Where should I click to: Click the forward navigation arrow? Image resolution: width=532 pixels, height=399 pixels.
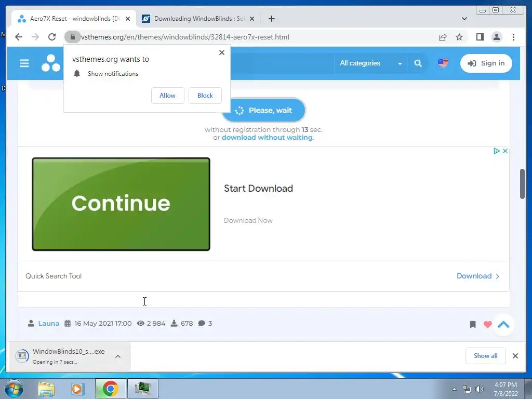click(35, 37)
